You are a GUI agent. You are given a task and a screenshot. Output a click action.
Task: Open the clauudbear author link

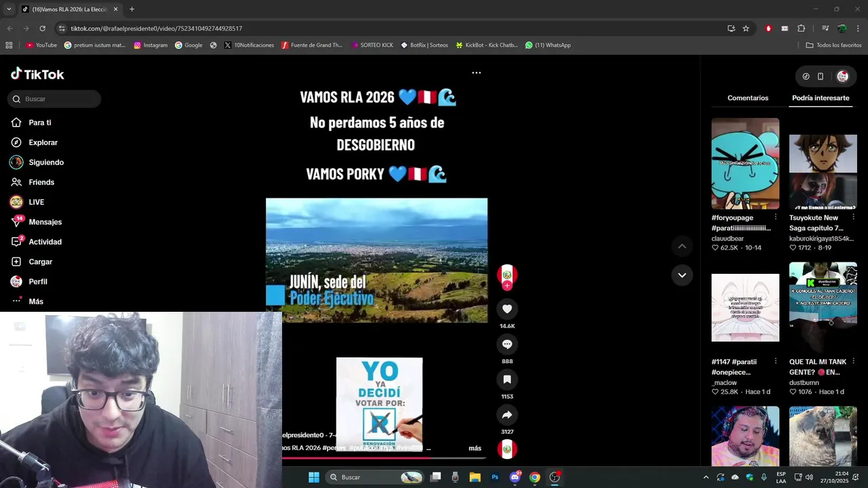728,239
